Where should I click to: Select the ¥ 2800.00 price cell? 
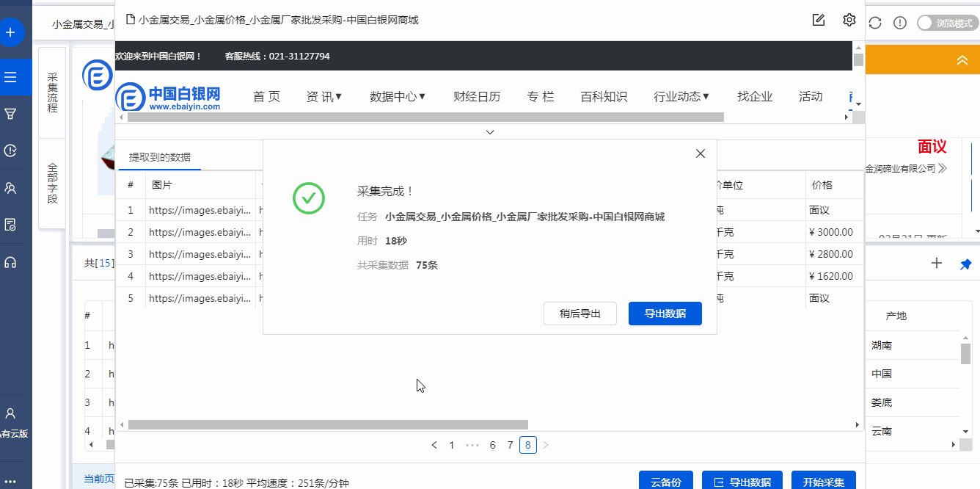point(833,254)
